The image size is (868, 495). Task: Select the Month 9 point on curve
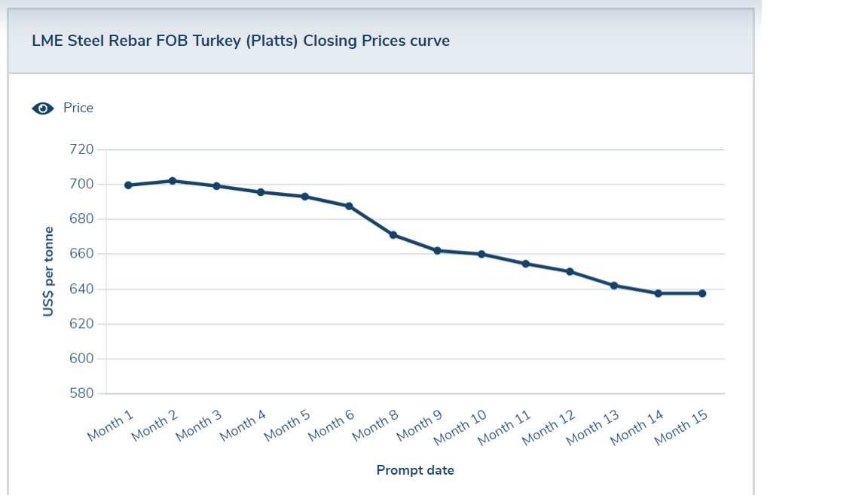tap(437, 250)
